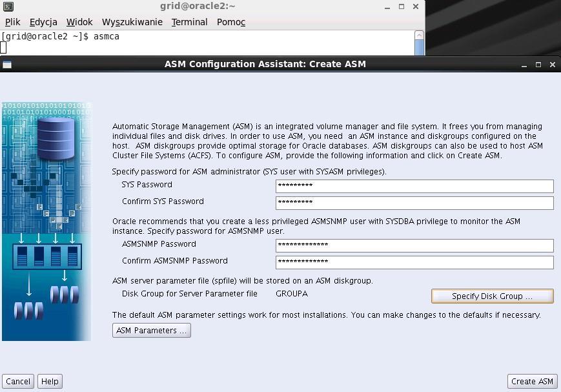Screen dimensions: 561x392
Task: Focus the ASMSNMP Password field
Action: tap(414, 245)
